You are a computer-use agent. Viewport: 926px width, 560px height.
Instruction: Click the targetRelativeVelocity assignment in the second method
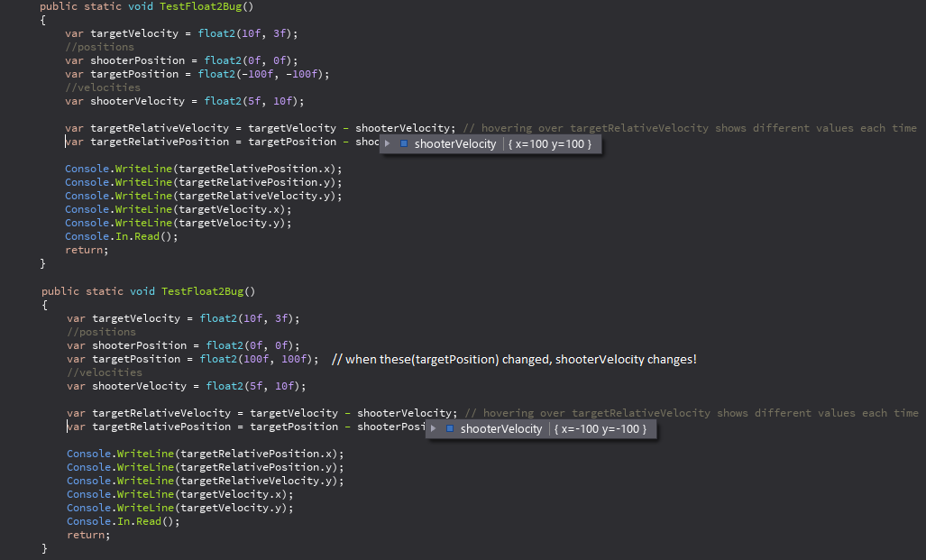162,412
